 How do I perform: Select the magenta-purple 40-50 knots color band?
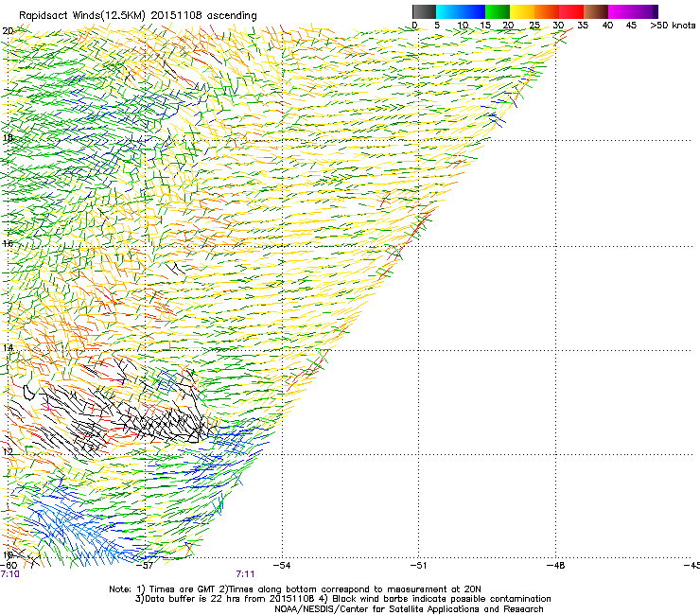633,11
